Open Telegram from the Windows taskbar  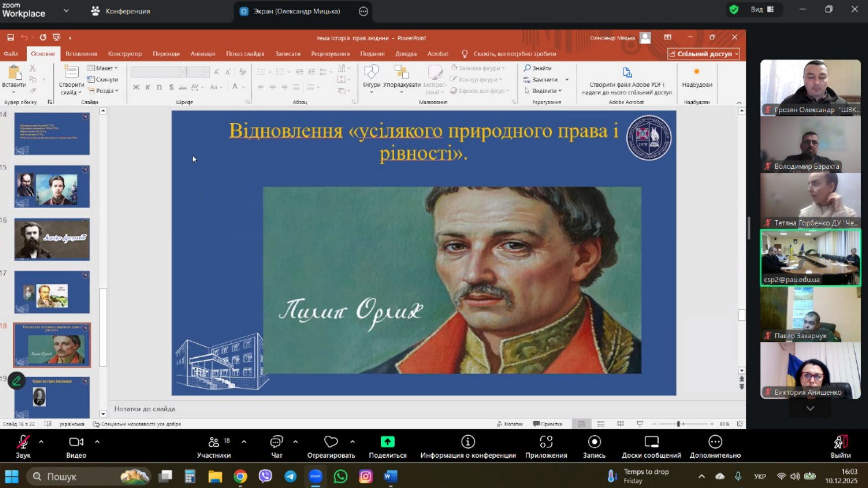pyautogui.click(x=291, y=477)
